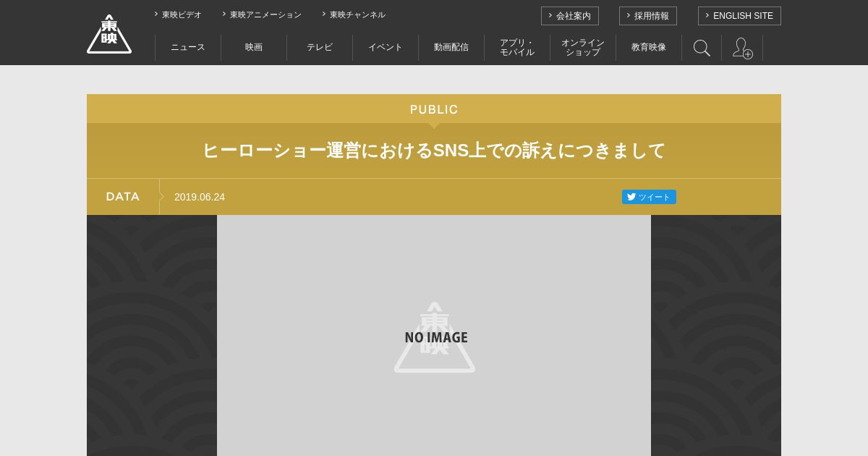Open the テレビ menu item

click(x=320, y=48)
